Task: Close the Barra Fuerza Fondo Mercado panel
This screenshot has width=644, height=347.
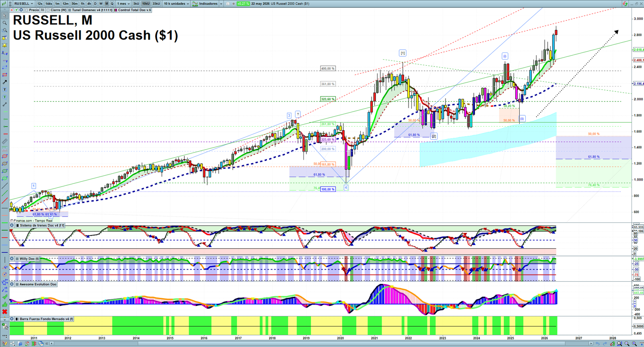Action: 12,319
